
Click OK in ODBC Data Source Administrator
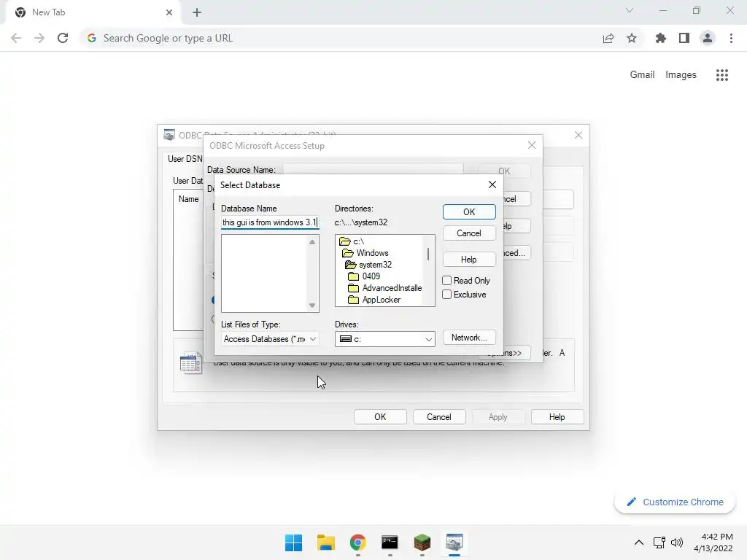coord(380,417)
